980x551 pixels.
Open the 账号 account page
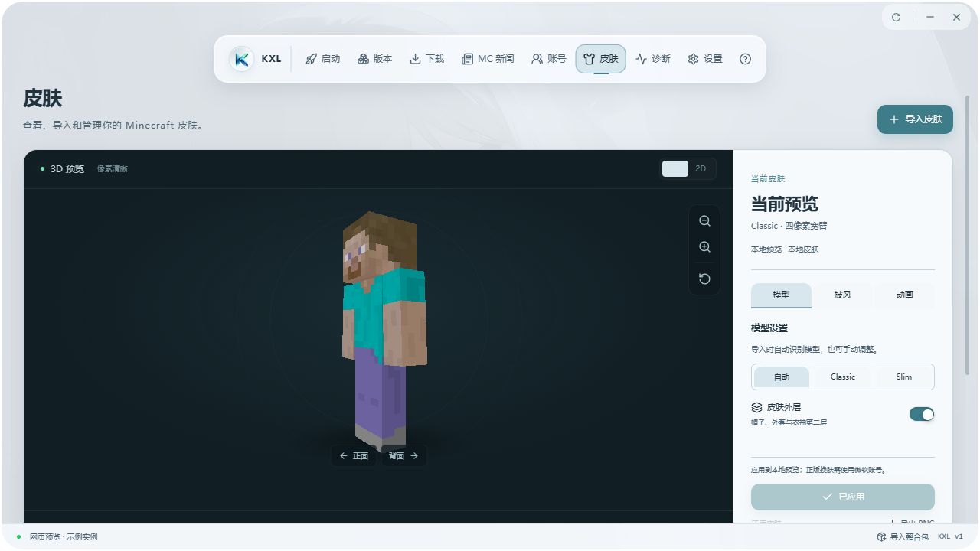[x=548, y=59]
